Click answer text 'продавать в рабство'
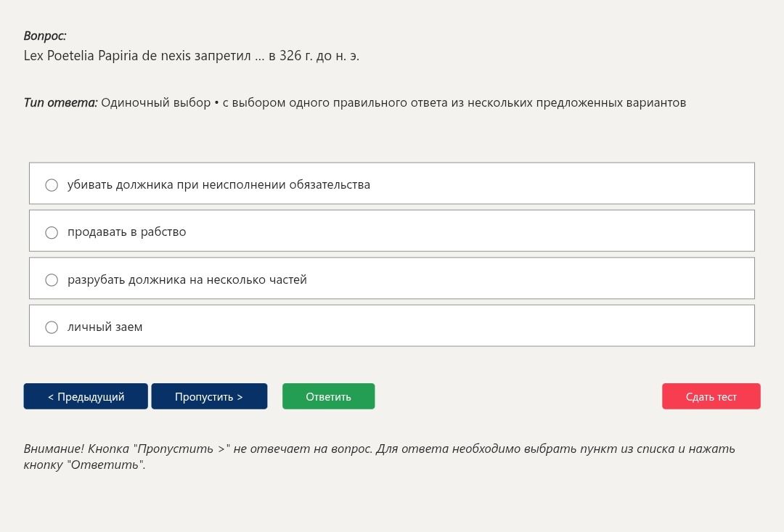 point(126,232)
